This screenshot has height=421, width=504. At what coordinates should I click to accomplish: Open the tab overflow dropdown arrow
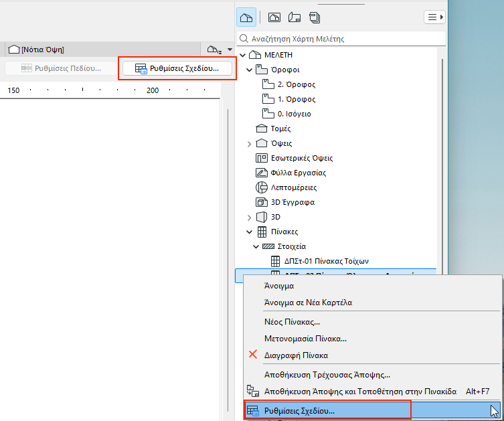[x=230, y=50]
